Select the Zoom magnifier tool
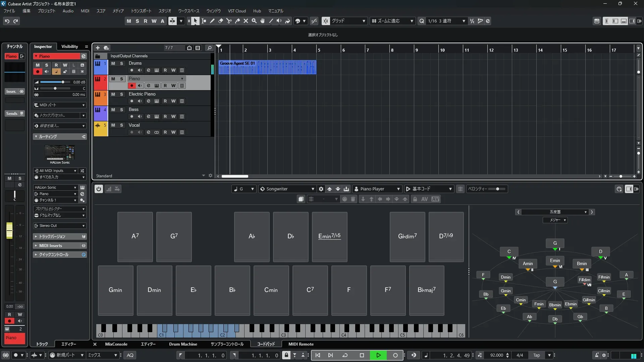This screenshot has height=362, width=644. click(254, 21)
